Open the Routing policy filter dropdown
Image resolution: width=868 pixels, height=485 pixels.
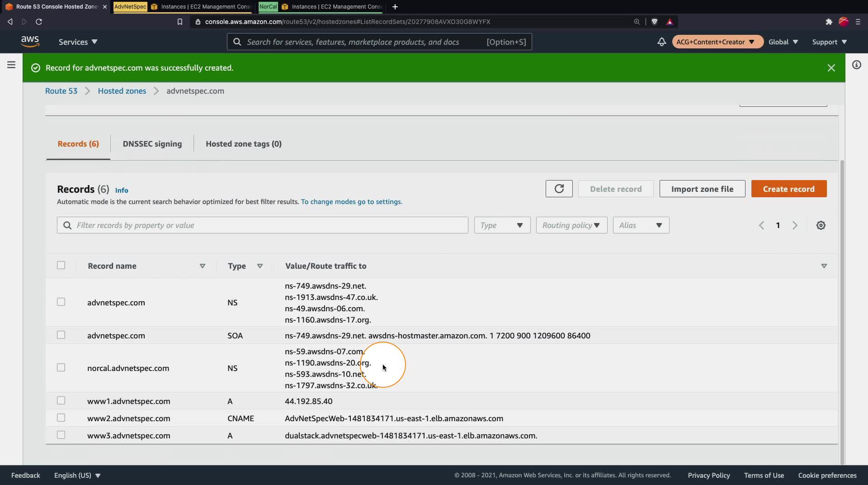pos(571,225)
